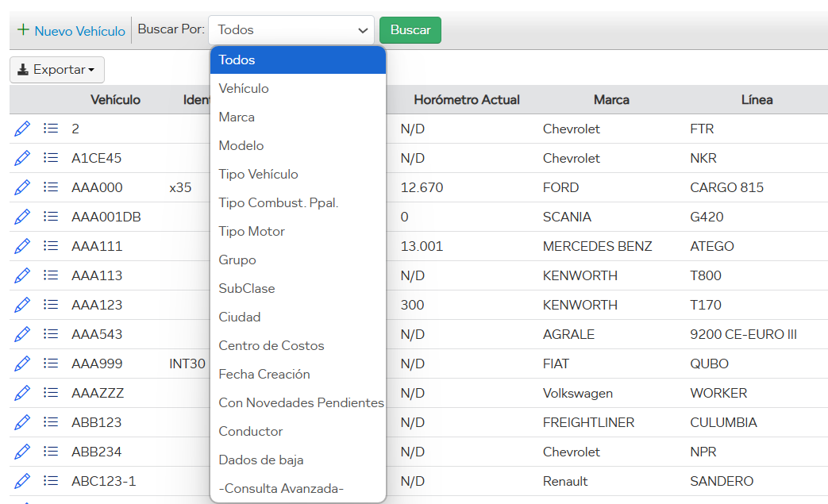Pick Con Novedades Pendientes from the list
Image resolution: width=828 pixels, height=504 pixels.
pos(301,402)
